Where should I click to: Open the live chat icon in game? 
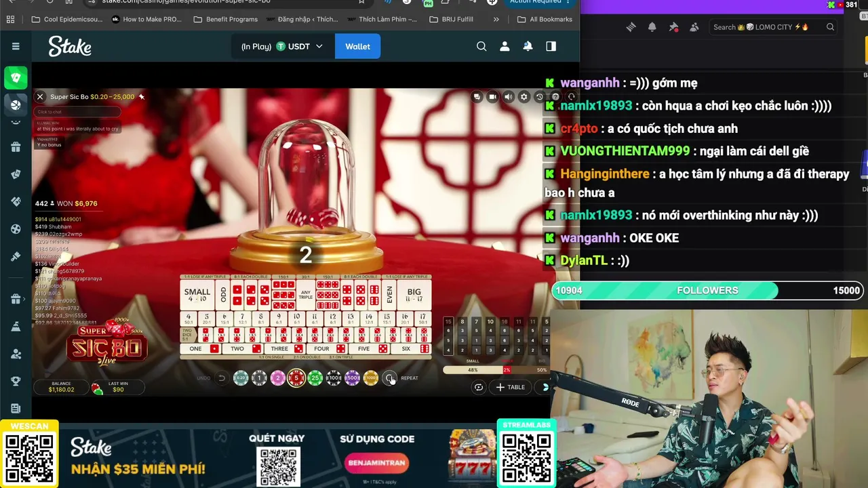click(x=477, y=97)
